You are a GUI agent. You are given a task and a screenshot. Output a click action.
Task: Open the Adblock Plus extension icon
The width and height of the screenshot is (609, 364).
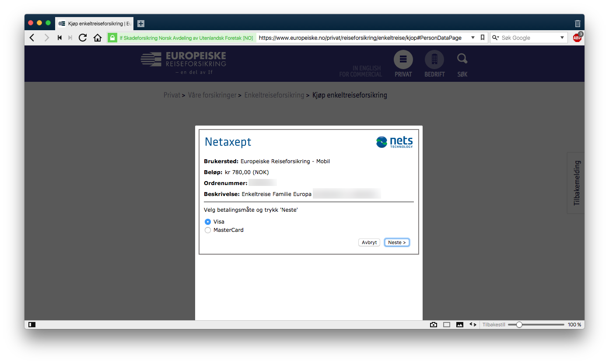tap(577, 38)
